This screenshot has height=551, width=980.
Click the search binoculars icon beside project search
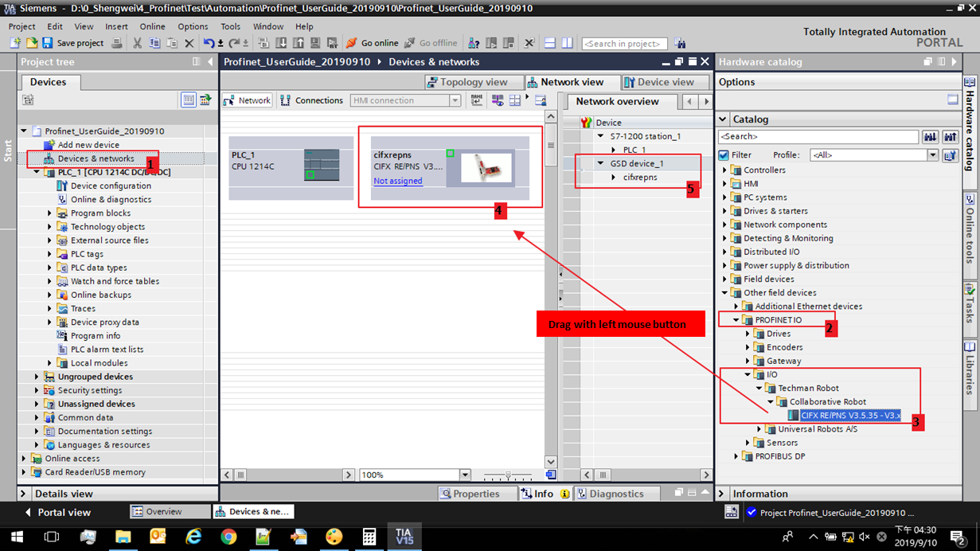(x=680, y=44)
